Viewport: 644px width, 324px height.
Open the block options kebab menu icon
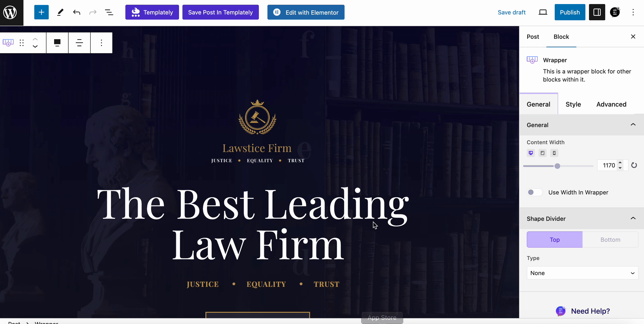pos(101,42)
